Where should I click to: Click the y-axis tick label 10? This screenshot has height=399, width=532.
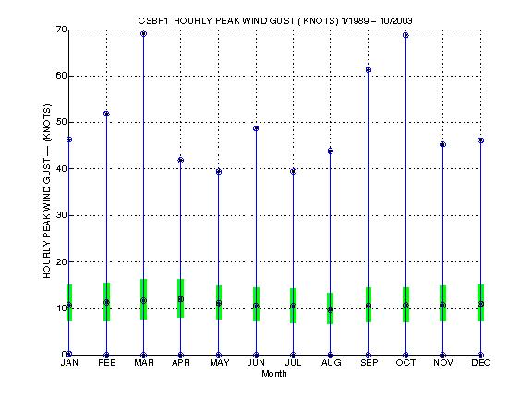tap(62, 308)
